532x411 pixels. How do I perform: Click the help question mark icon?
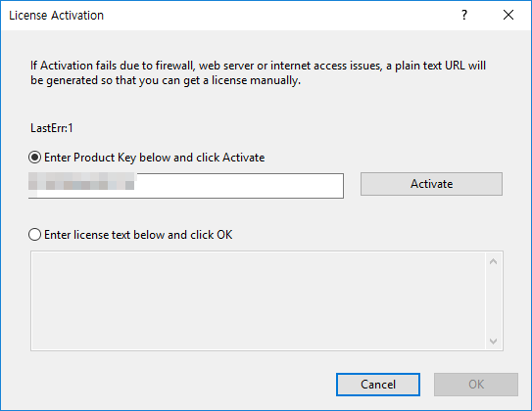pos(464,15)
